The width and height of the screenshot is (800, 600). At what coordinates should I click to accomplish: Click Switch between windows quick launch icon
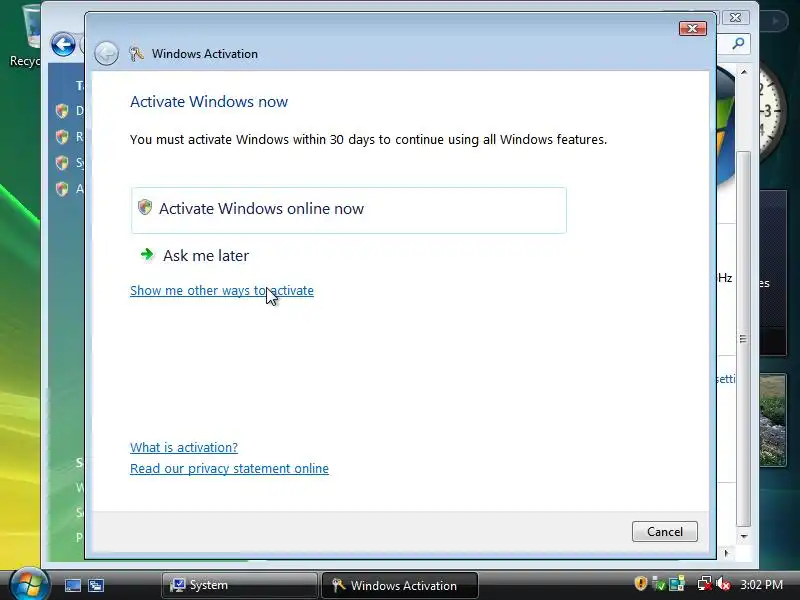pyautogui.click(x=96, y=585)
